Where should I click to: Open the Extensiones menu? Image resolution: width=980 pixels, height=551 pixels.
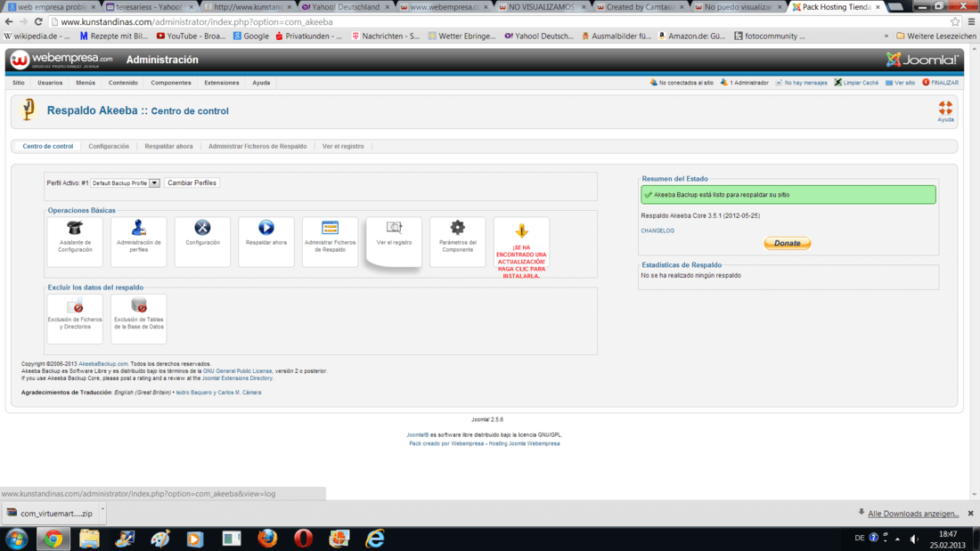221,83
